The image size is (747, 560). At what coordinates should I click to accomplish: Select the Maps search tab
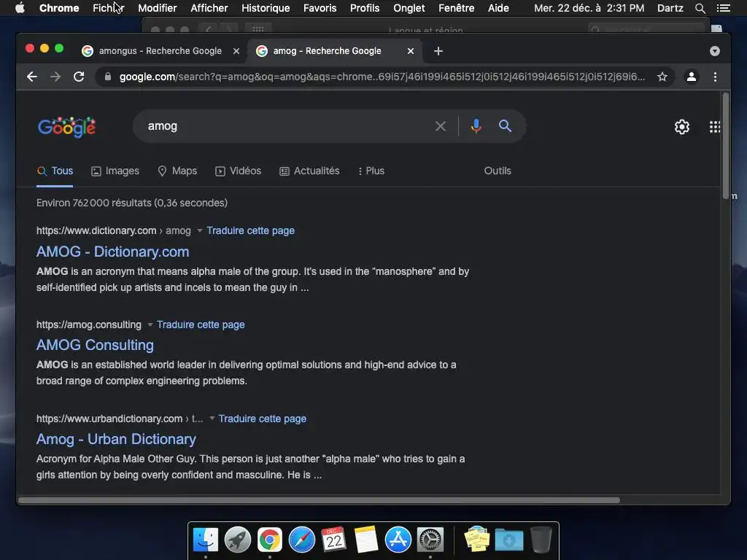click(177, 171)
